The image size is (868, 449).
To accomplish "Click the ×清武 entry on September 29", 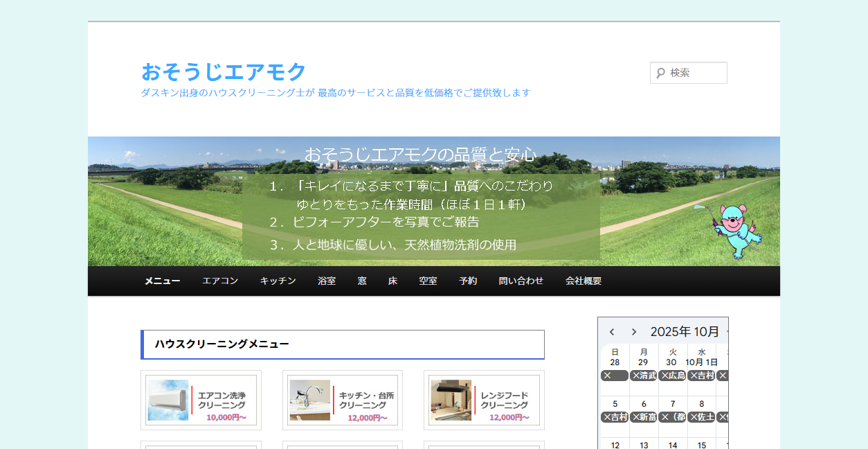I will (643, 376).
